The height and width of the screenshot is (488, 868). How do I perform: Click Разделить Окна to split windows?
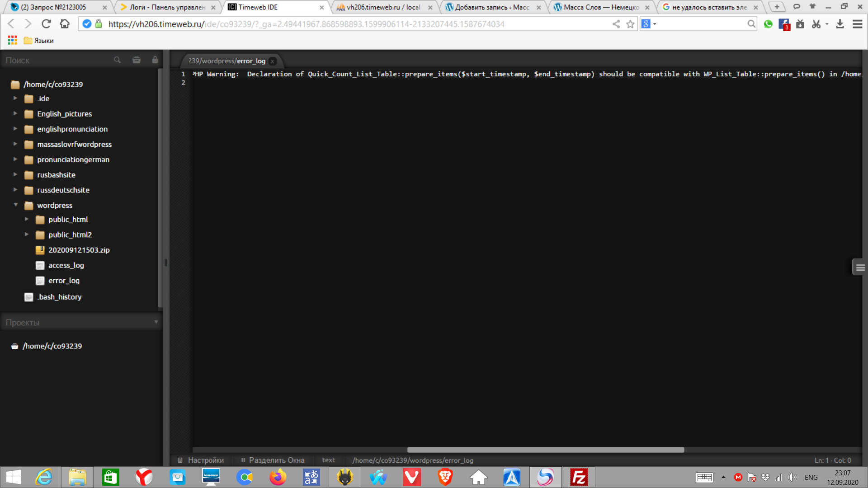point(276,460)
